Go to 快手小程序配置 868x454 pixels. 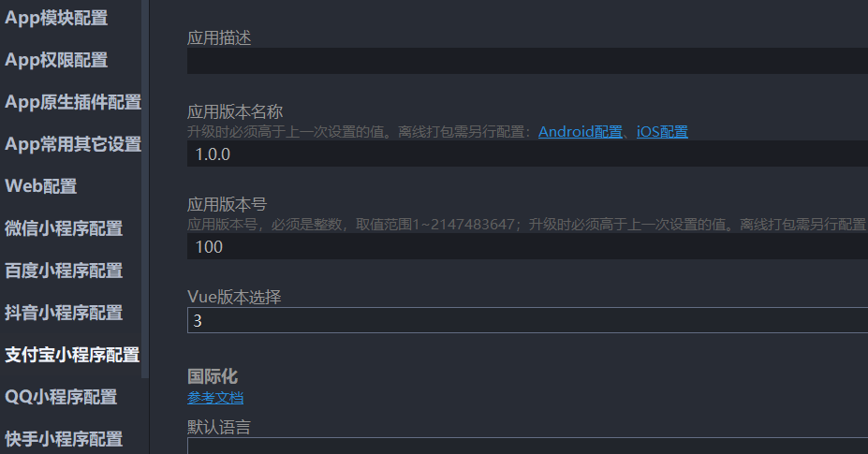[64, 439]
